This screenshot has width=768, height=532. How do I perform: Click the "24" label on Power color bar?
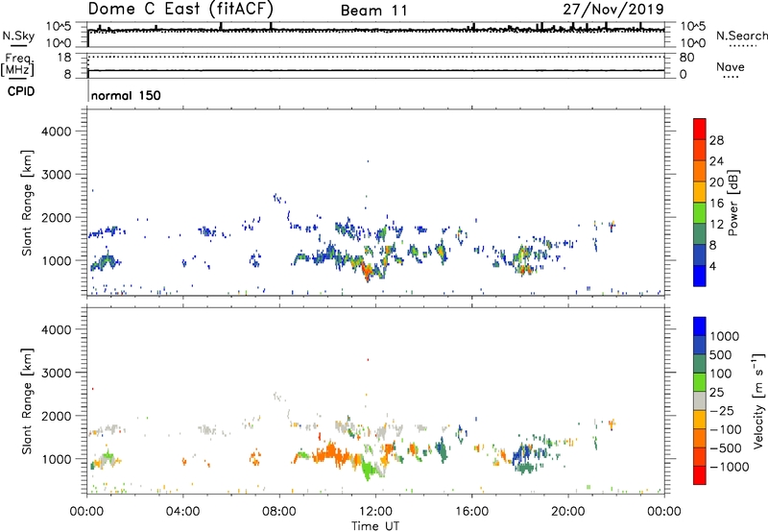pos(716,161)
